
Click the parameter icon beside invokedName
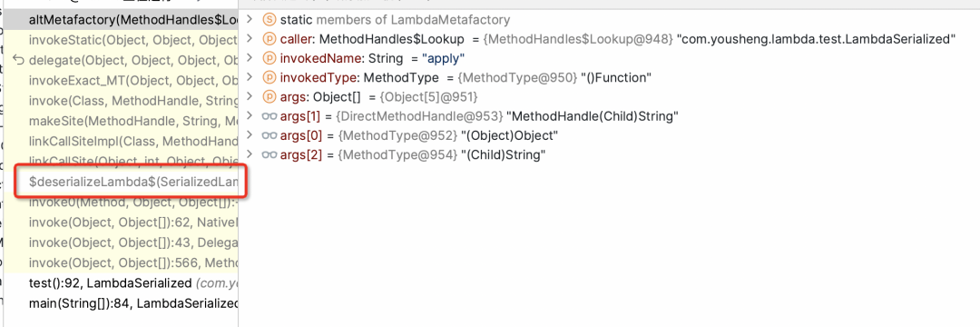(x=269, y=59)
